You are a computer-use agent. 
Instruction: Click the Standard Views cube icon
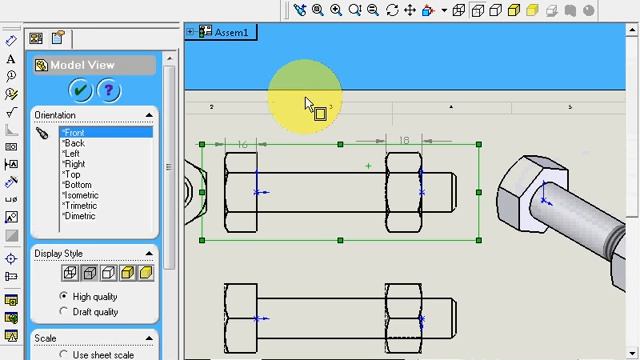click(x=428, y=10)
